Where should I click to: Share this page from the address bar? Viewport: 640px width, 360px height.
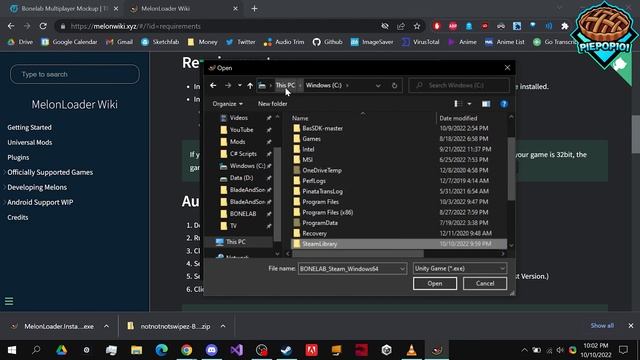(x=401, y=26)
